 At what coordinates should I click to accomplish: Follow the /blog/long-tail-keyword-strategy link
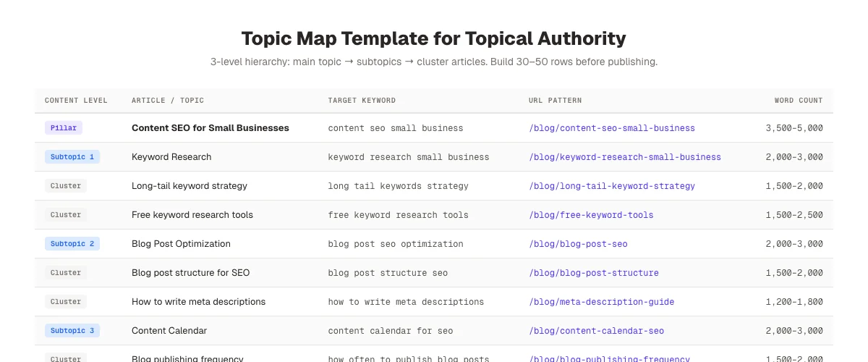coord(612,186)
